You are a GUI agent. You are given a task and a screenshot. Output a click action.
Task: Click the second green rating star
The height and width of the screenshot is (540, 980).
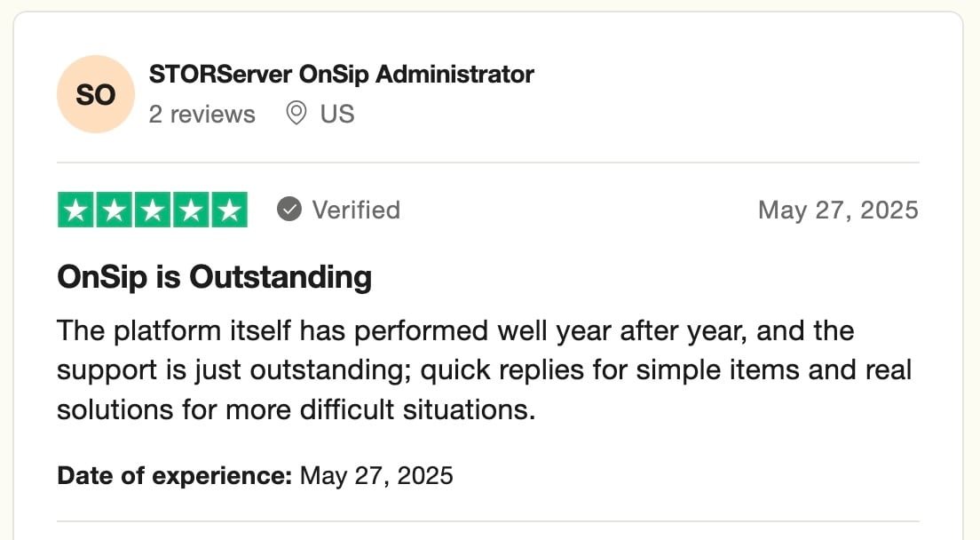click(115, 210)
